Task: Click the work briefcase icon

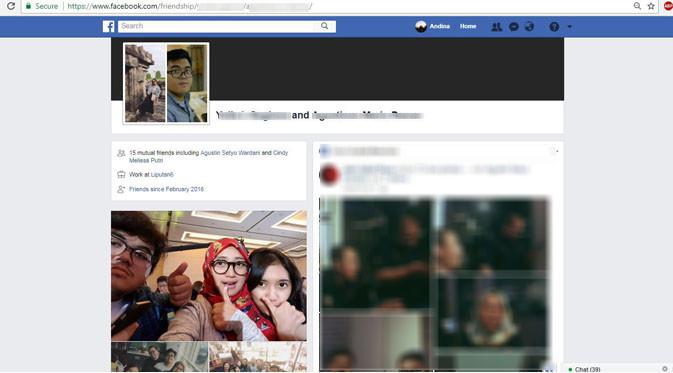Action: point(121,175)
